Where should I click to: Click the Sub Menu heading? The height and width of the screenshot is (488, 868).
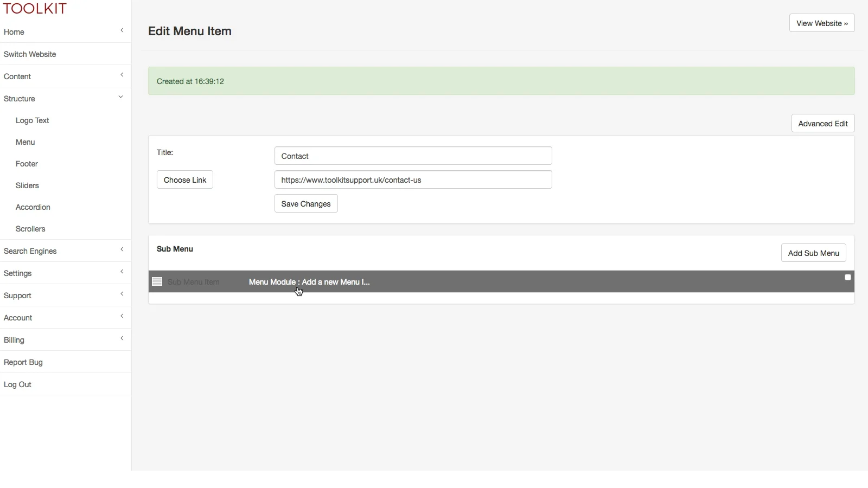(x=175, y=249)
